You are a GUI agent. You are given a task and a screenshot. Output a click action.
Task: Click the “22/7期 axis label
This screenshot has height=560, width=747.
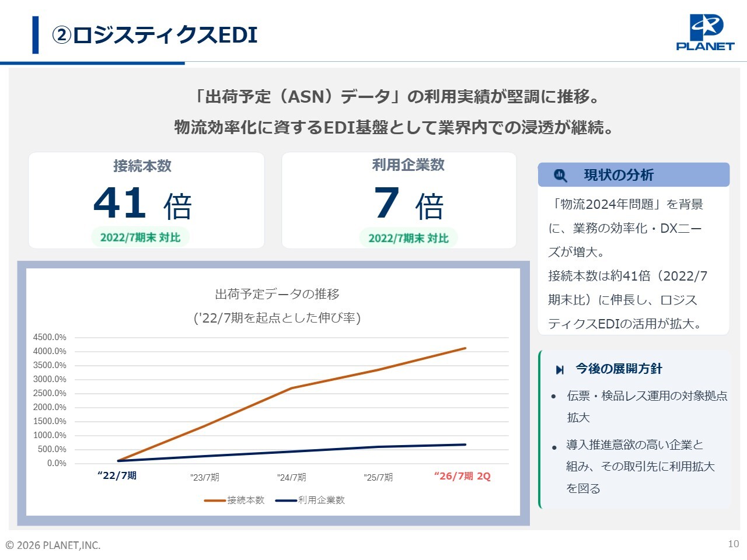117,475
